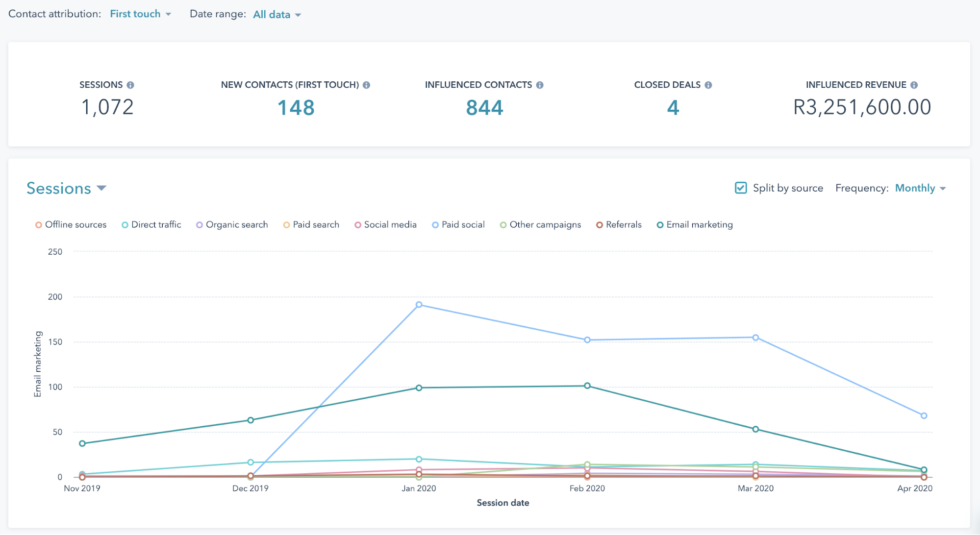
Task: Click the 1,072 sessions total
Action: [x=107, y=108]
